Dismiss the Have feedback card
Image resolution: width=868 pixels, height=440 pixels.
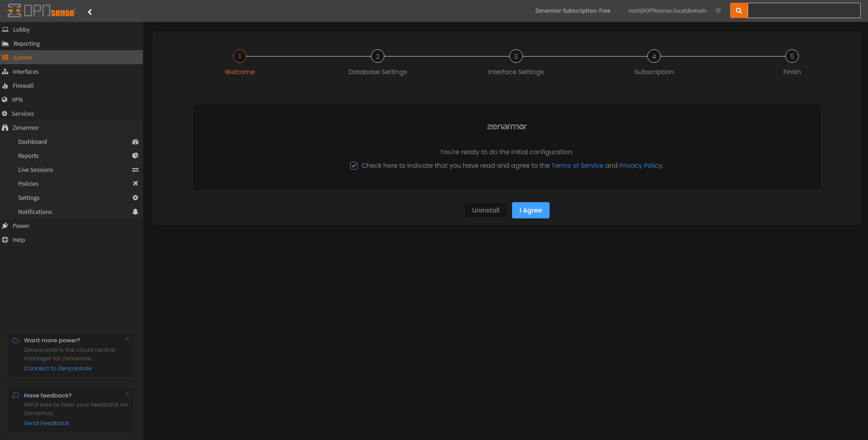pyautogui.click(x=127, y=394)
